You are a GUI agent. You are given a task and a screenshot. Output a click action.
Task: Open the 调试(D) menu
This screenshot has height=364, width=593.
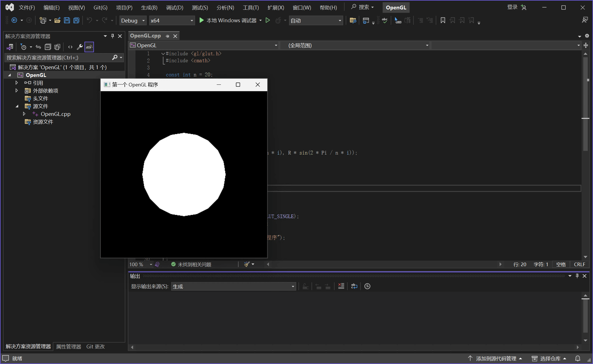(175, 8)
